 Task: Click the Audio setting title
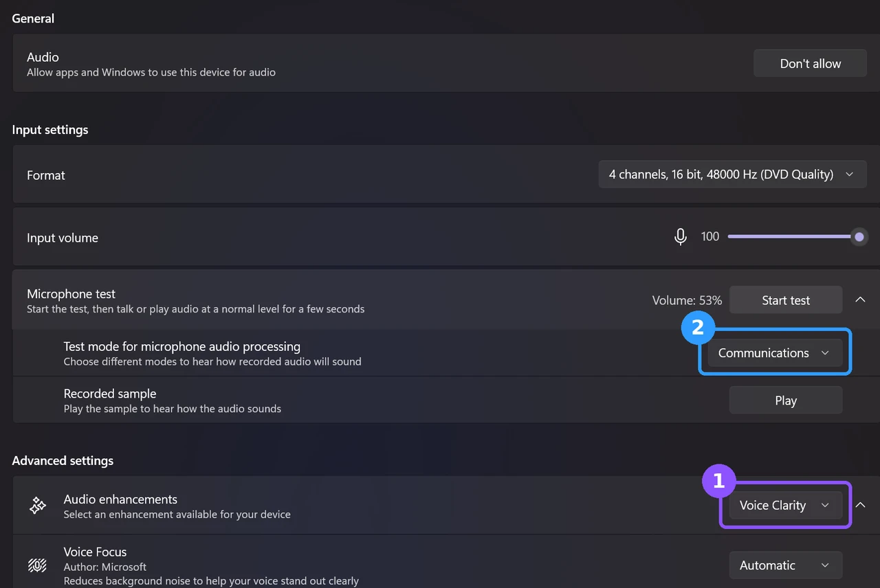coord(43,57)
